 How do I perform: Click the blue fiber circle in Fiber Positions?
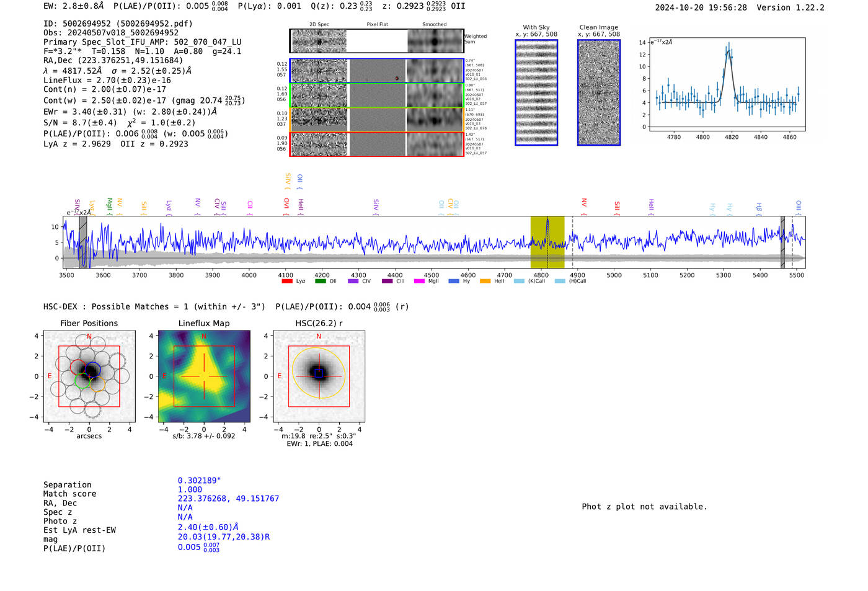tap(93, 370)
